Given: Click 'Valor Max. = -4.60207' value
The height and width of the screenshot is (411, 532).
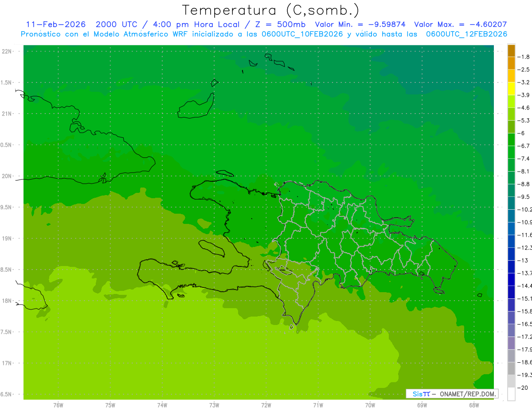Looking at the screenshot, I should point(460,25).
